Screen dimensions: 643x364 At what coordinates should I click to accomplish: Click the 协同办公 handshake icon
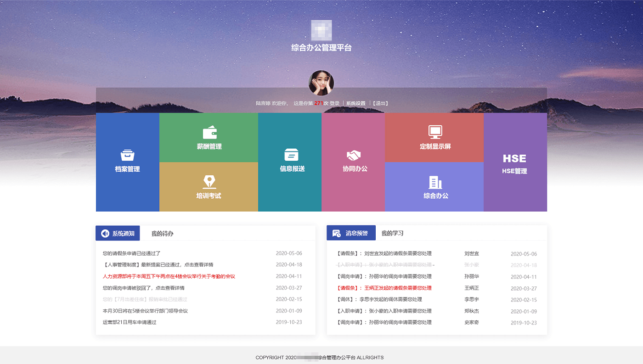click(x=354, y=155)
